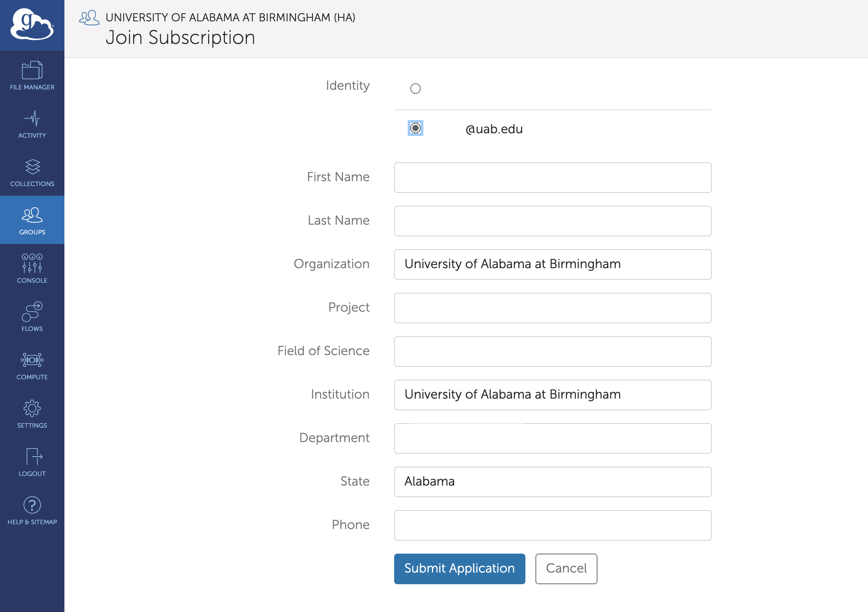Focus the Department text box

tap(552, 438)
